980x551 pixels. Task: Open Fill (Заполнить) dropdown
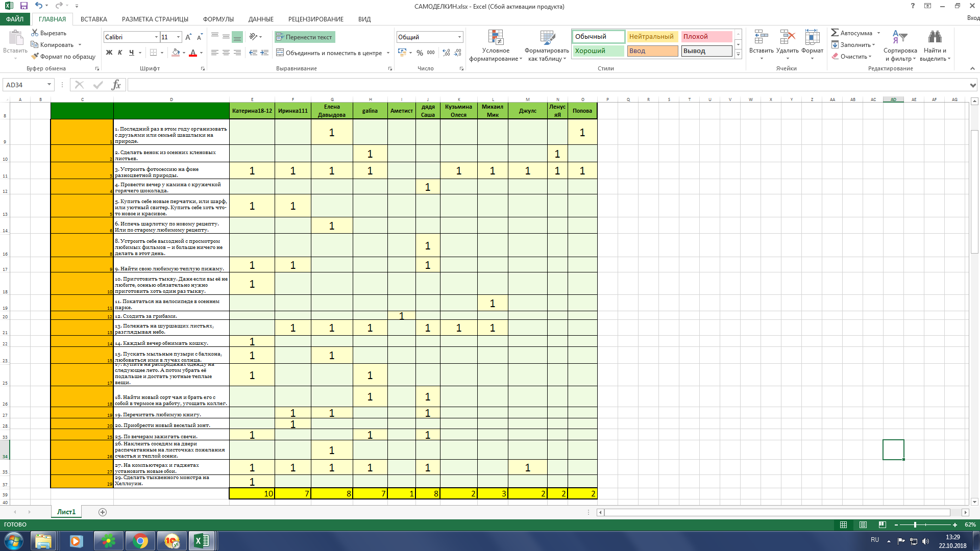click(x=853, y=44)
